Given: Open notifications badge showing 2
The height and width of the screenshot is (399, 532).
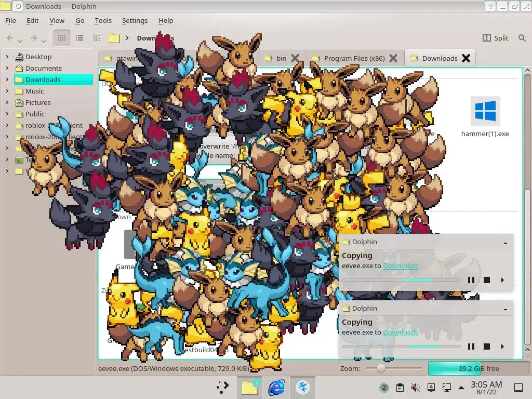Looking at the screenshot, I should 384,388.
